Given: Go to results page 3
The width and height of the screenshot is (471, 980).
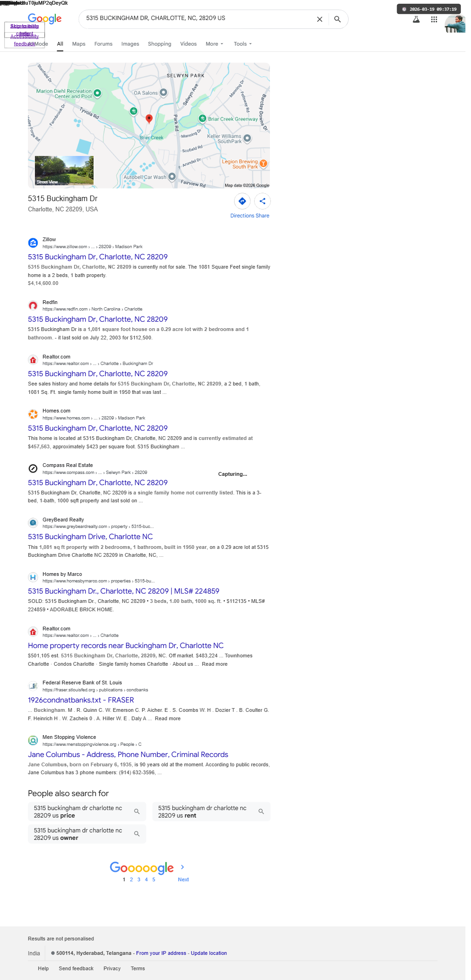Looking at the screenshot, I should coord(139,879).
